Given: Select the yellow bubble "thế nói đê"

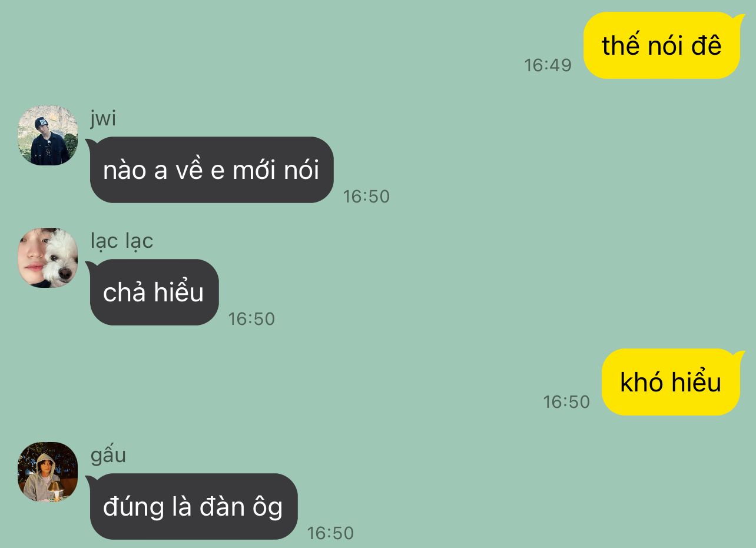Looking at the screenshot, I should click(x=662, y=45).
